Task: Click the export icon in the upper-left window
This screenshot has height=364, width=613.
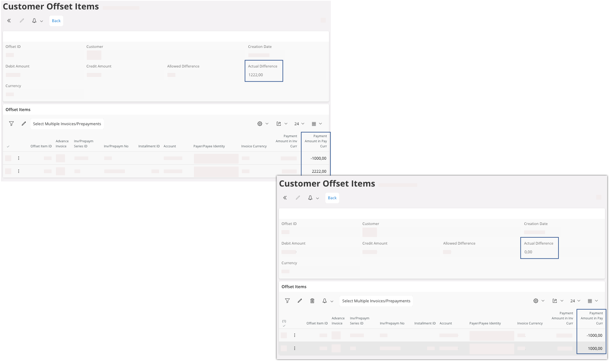Action: [x=279, y=124]
